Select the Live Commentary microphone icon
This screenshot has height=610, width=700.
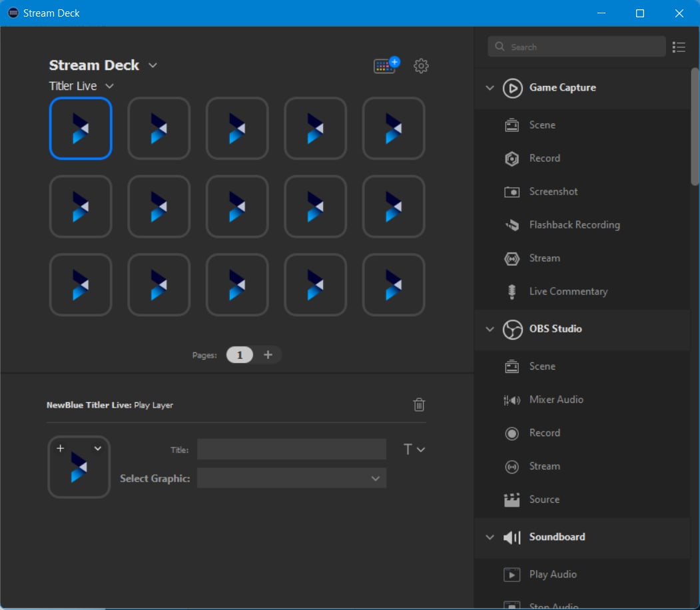tap(512, 292)
